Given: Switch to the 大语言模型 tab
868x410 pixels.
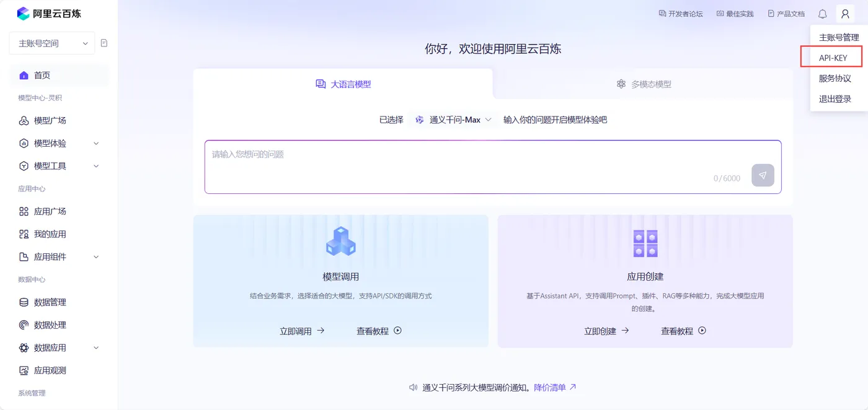Looking at the screenshot, I should coord(343,84).
